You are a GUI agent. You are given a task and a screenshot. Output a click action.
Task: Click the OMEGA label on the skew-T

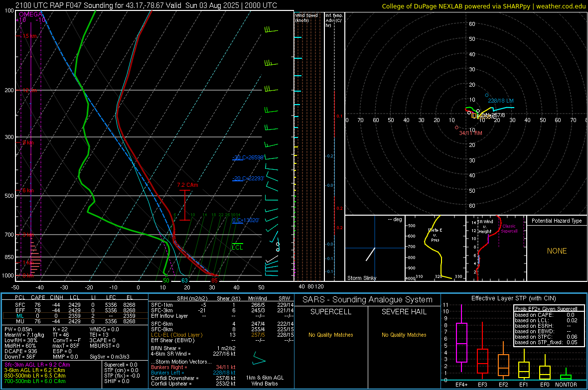pyautogui.click(x=31, y=14)
